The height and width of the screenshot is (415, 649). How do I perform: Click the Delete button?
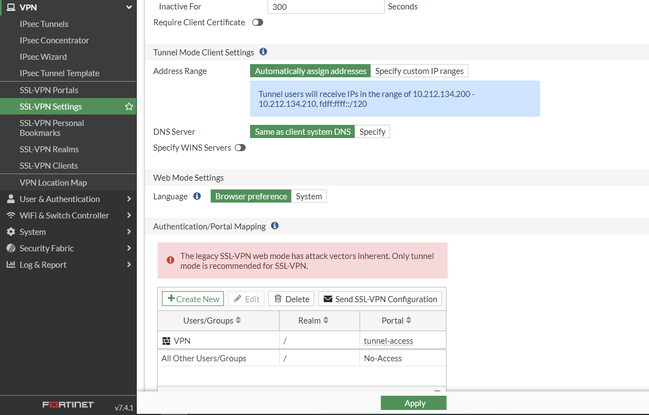291,299
